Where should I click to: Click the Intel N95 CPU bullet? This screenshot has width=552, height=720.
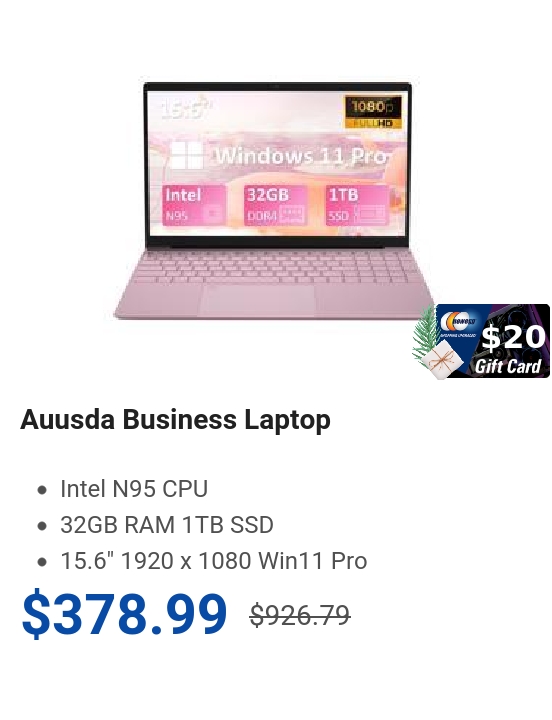tap(134, 489)
